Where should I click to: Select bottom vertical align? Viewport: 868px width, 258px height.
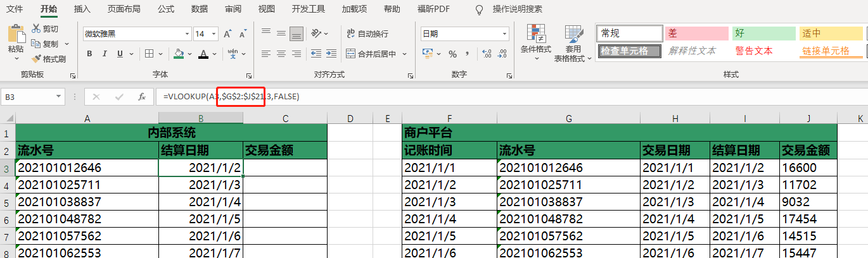296,34
